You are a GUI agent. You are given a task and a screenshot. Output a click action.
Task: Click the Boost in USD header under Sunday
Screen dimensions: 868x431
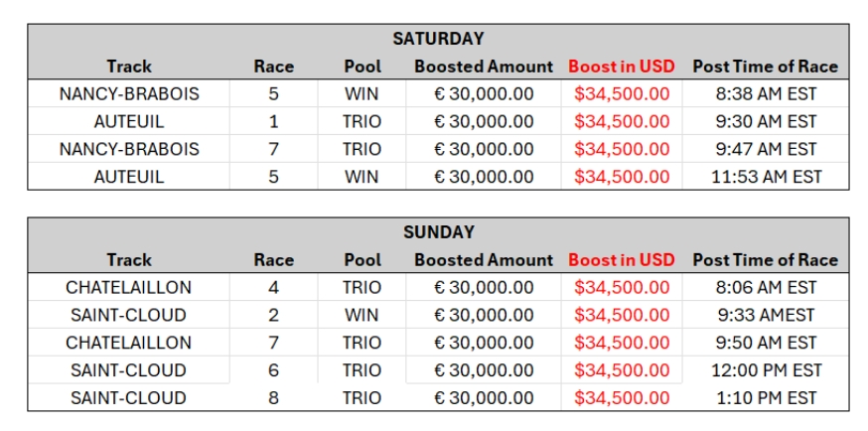tap(621, 260)
